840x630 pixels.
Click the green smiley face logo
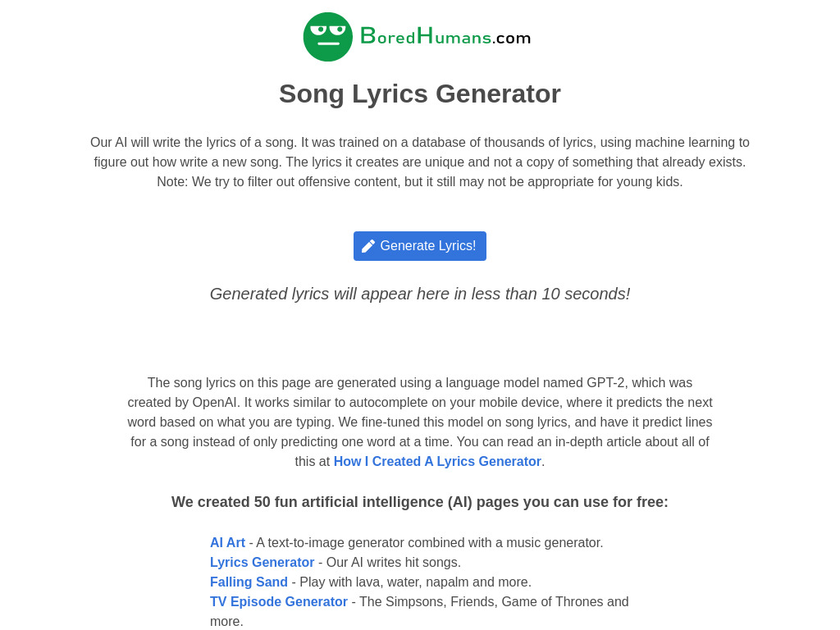(x=328, y=36)
